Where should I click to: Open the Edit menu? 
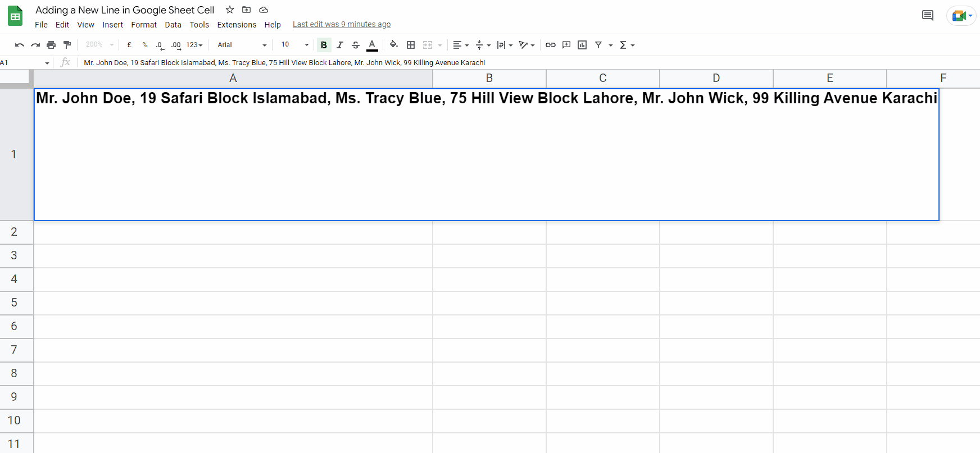click(62, 25)
